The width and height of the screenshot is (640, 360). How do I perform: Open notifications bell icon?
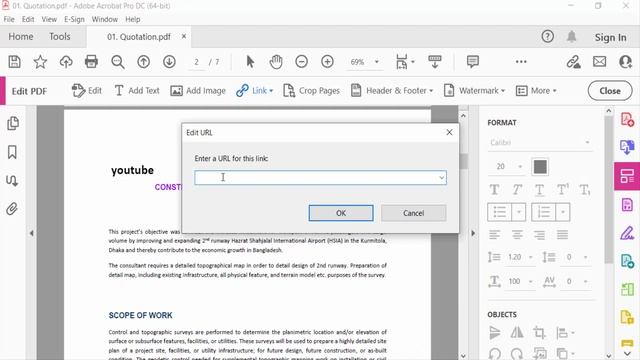(571, 37)
